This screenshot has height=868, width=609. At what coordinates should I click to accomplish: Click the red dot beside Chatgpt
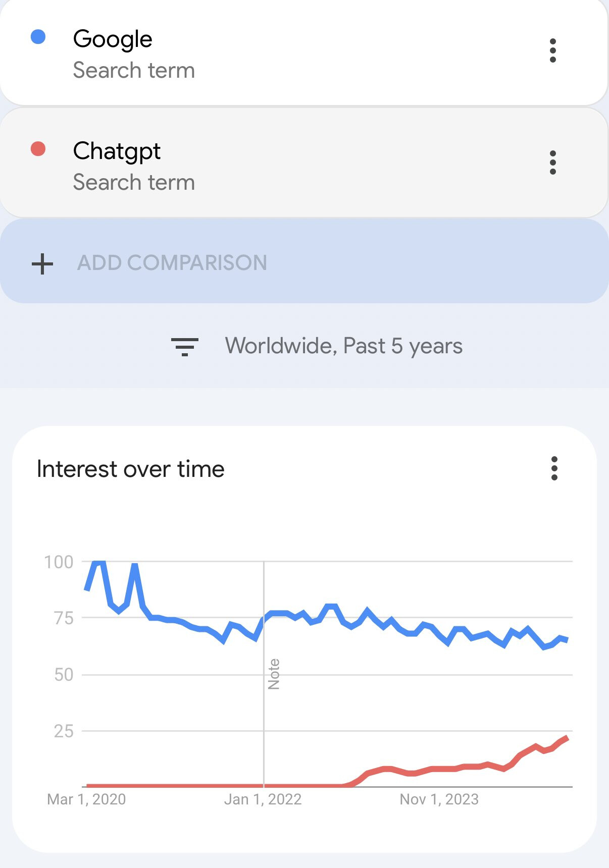pos(38,149)
